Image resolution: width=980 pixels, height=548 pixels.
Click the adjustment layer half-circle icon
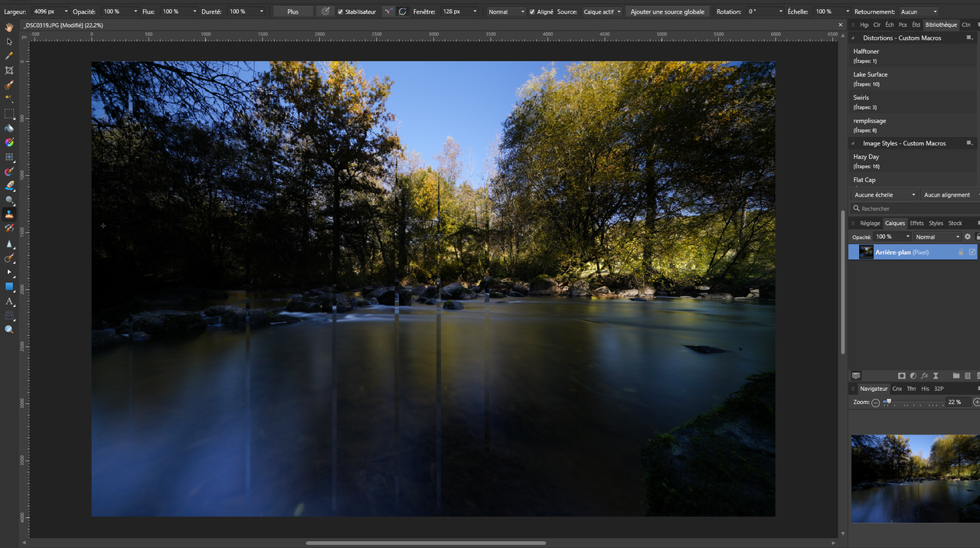click(x=913, y=376)
